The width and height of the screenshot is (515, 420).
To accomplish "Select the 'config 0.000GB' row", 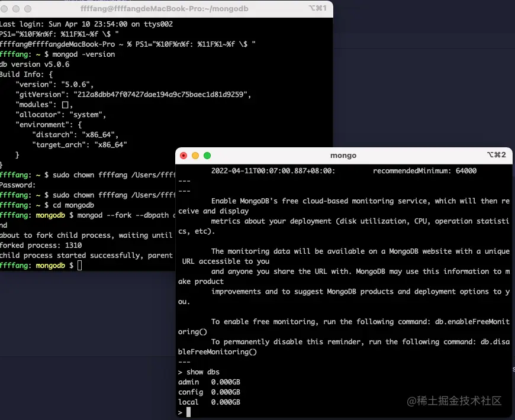I will click(x=209, y=392).
